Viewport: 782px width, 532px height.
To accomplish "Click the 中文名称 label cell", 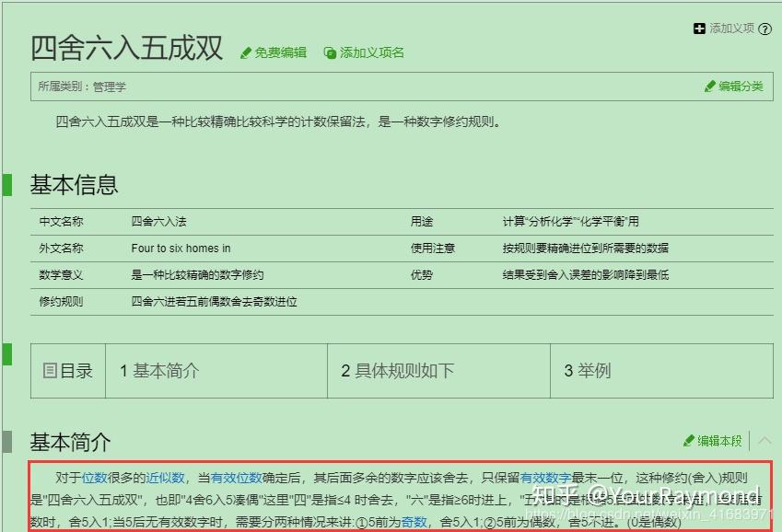I will coord(61,222).
